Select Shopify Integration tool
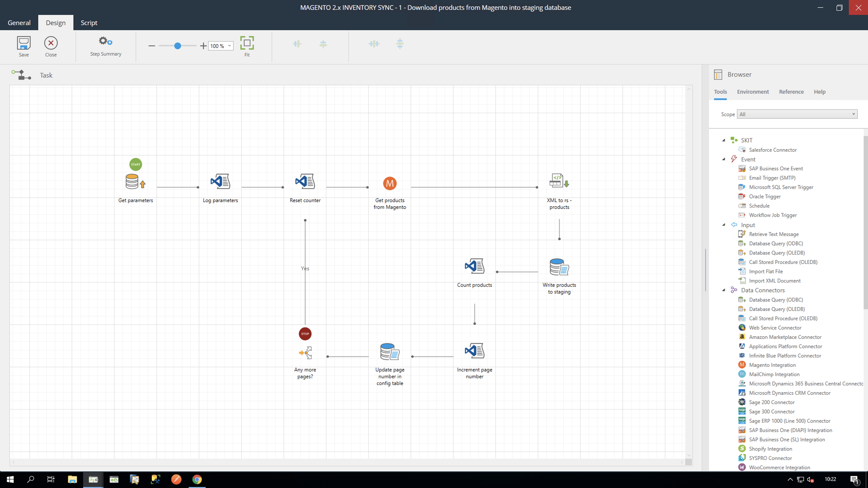Viewport: 868px width, 488px height. click(x=770, y=449)
